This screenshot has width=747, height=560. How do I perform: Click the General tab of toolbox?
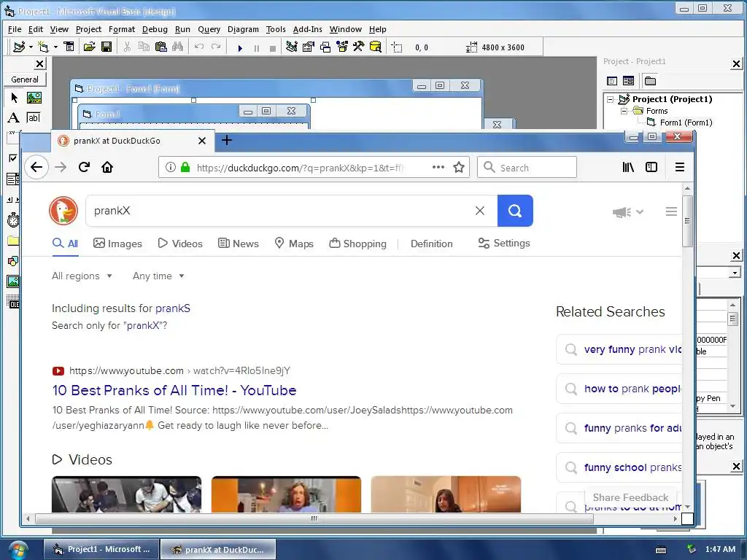(x=25, y=79)
